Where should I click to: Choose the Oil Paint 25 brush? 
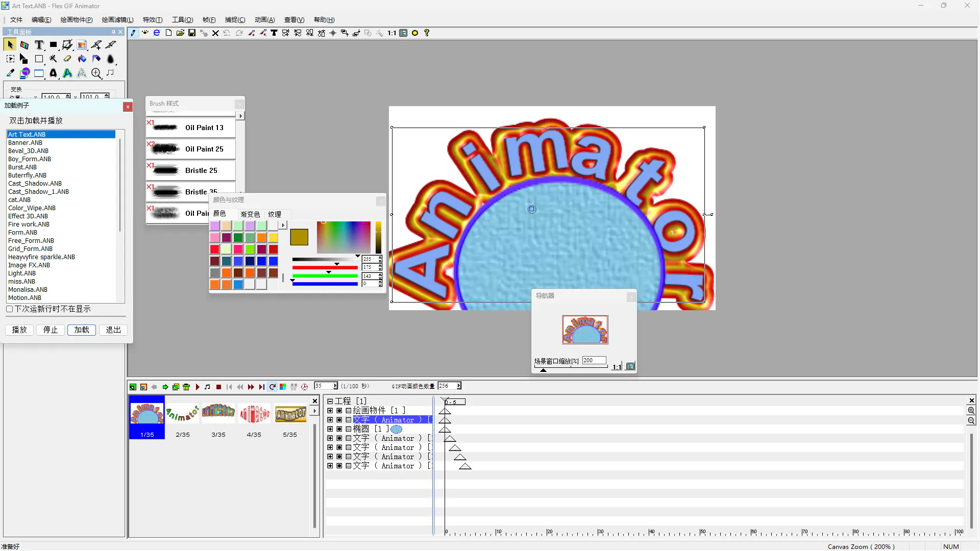coord(190,149)
